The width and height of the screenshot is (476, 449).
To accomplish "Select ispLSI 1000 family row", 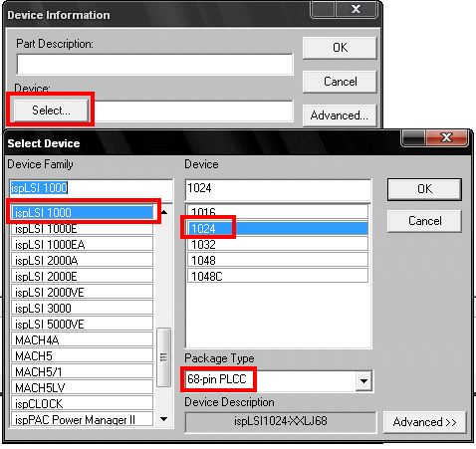I will point(83,212).
